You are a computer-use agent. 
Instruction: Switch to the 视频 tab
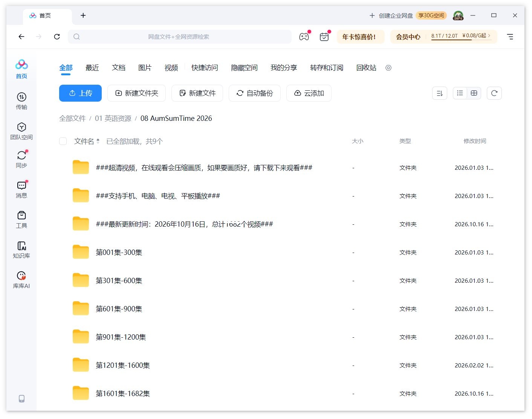click(171, 68)
